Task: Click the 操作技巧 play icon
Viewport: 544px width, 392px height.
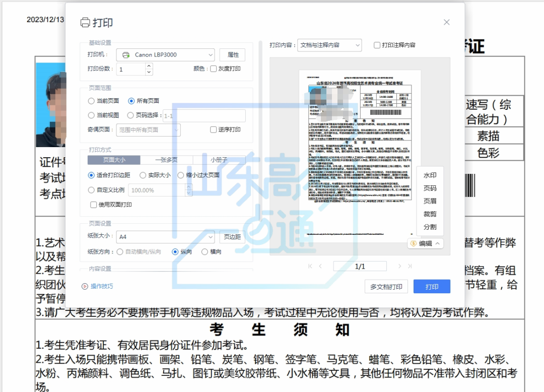Action: pyautogui.click(x=85, y=286)
